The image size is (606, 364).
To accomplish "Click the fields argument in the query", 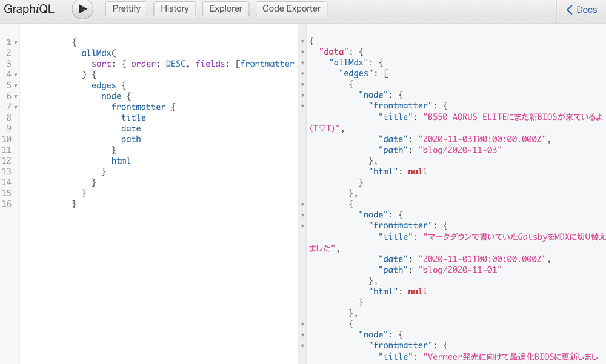I will [x=210, y=64].
